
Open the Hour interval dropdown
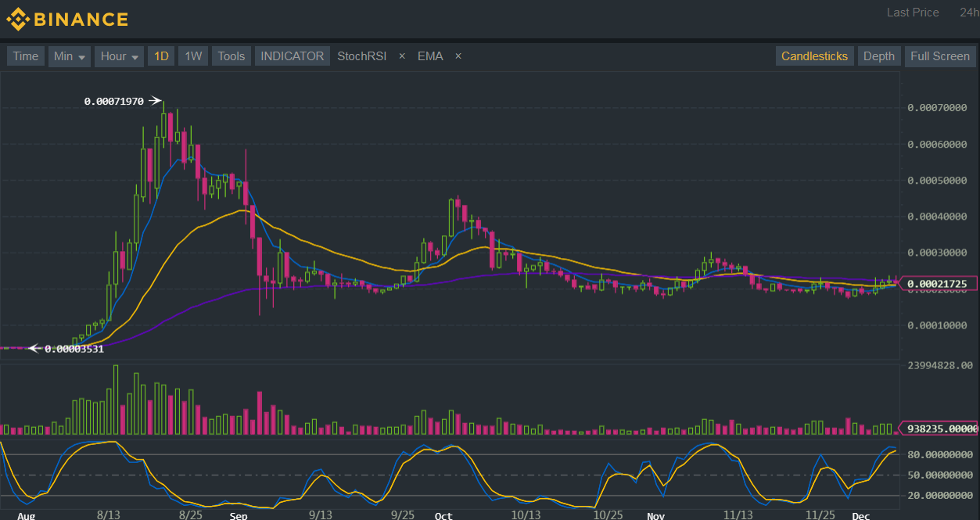point(119,56)
